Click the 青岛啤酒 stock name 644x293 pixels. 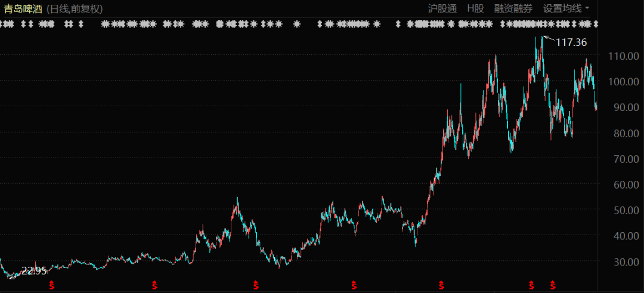pyautogui.click(x=23, y=8)
